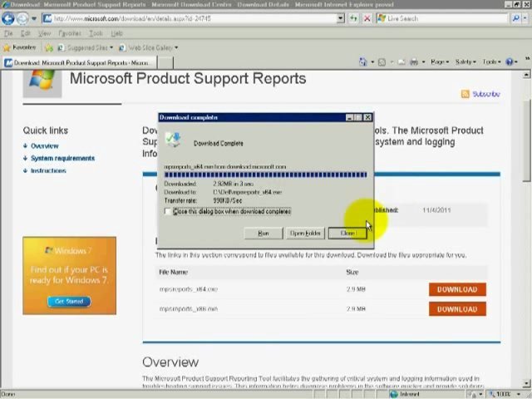Click the mpsreports_x64.exe file name text
Screen dimensions: 532x399
[189, 289]
